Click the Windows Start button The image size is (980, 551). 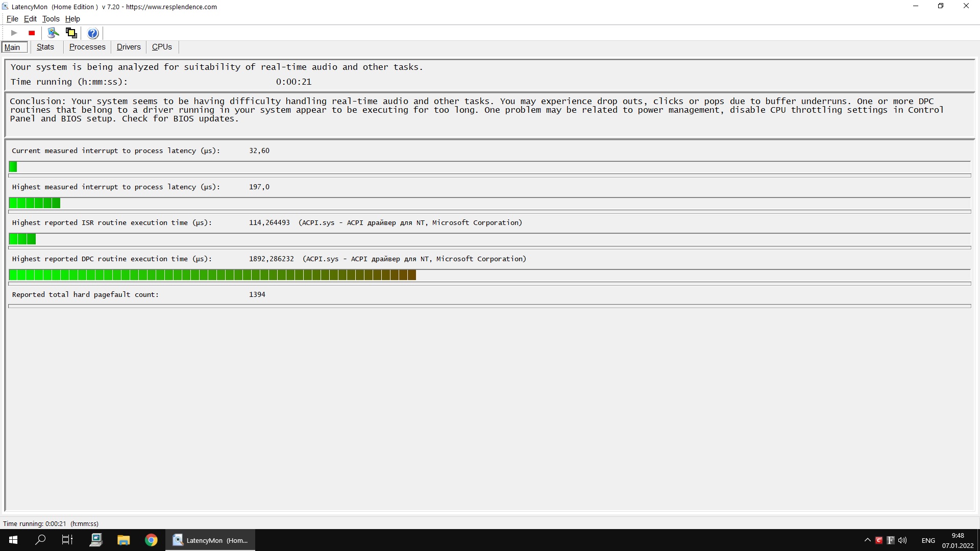pos(13,540)
